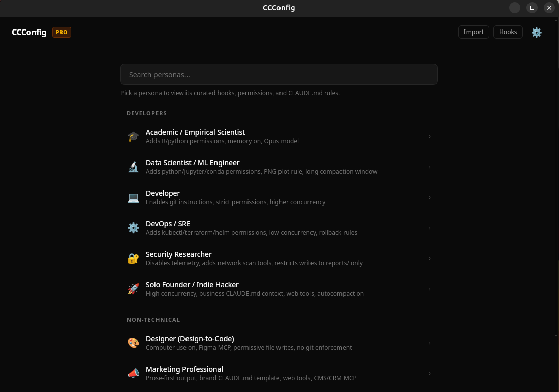
Task: Click the PRO badge next to CCConfig
Action: (x=61, y=32)
